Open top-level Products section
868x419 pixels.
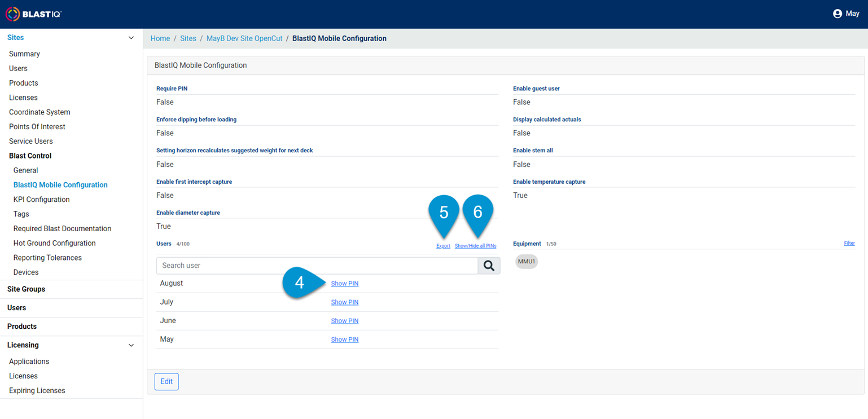click(22, 327)
